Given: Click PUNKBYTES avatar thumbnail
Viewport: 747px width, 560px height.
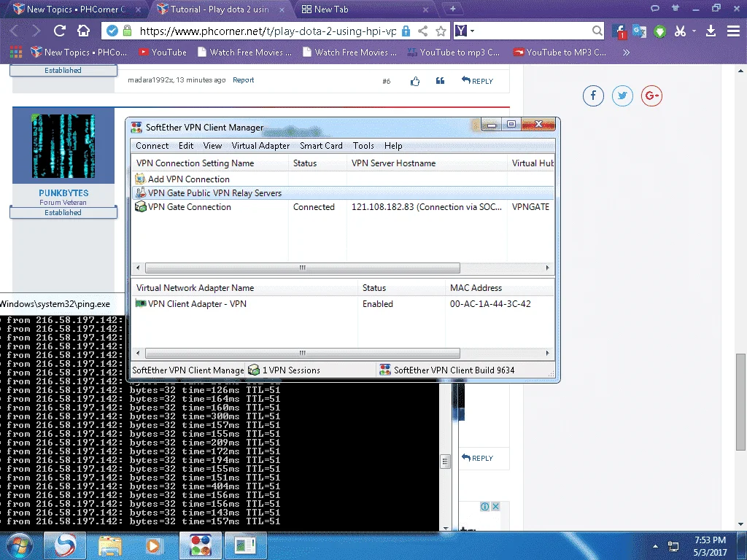Looking at the screenshot, I should 63,146.
